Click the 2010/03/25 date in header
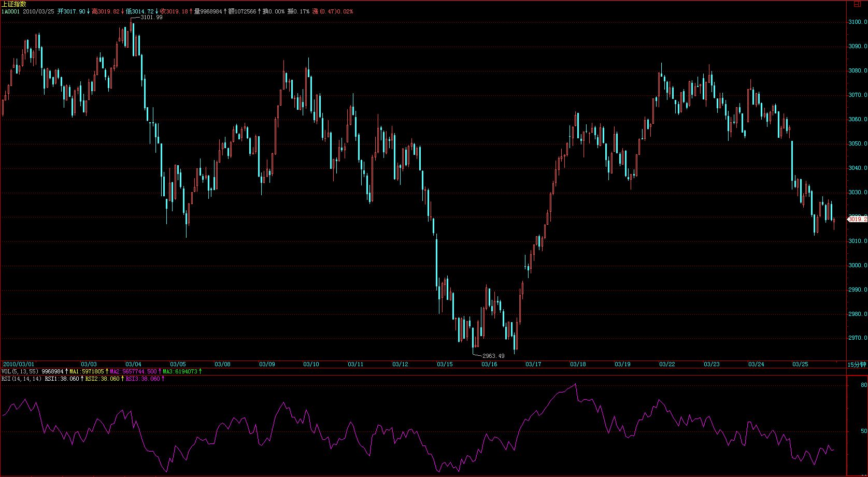868x477 pixels. point(38,11)
